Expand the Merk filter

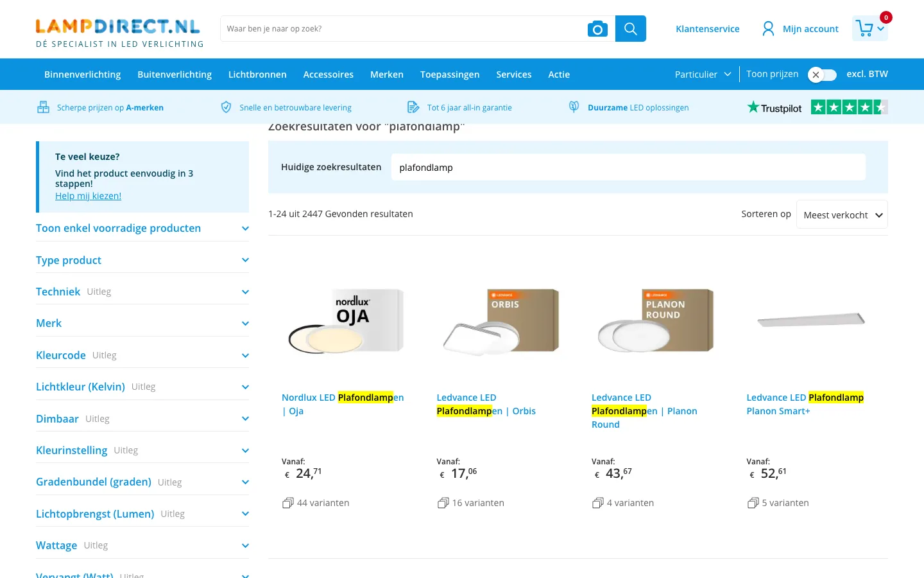coord(142,323)
